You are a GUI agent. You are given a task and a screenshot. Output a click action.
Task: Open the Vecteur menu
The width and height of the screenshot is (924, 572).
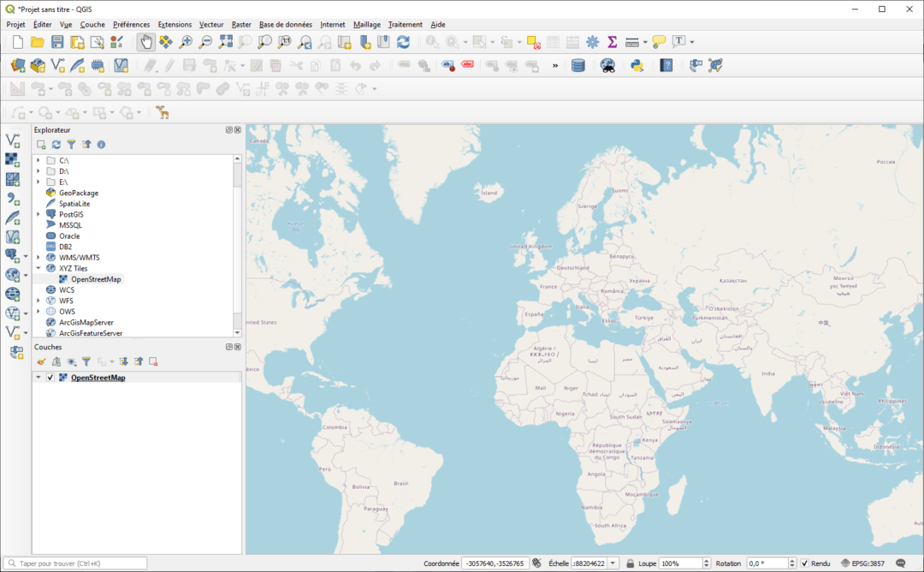coord(210,25)
